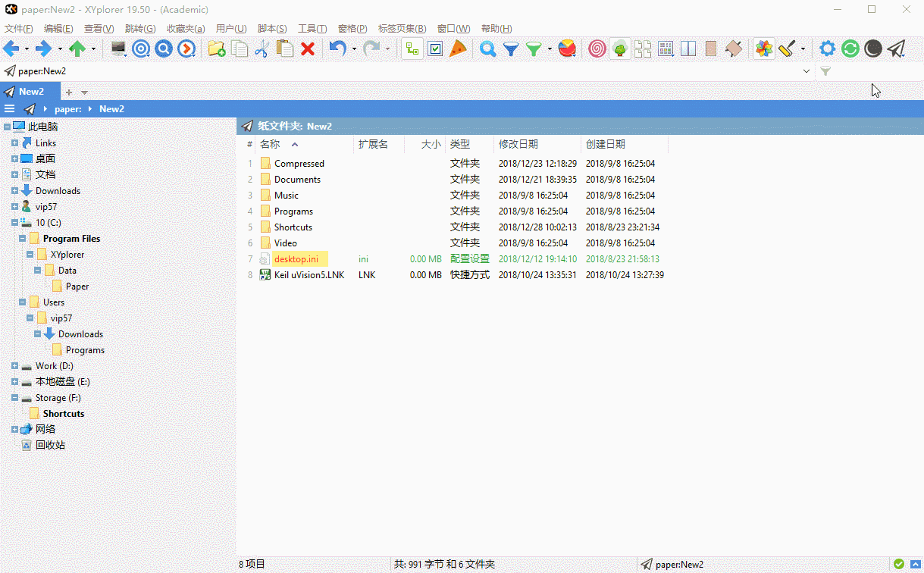Click the Undo toolbar icon
Viewport: 924px width, 573px height.
[x=336, y=48]
